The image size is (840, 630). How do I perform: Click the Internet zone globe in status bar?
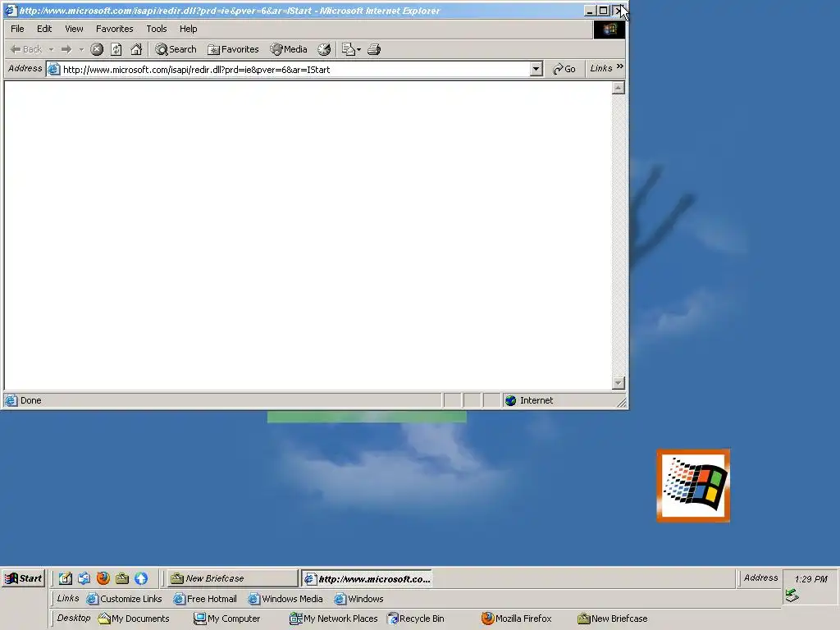pyautogui.click(x=510, y=400)
